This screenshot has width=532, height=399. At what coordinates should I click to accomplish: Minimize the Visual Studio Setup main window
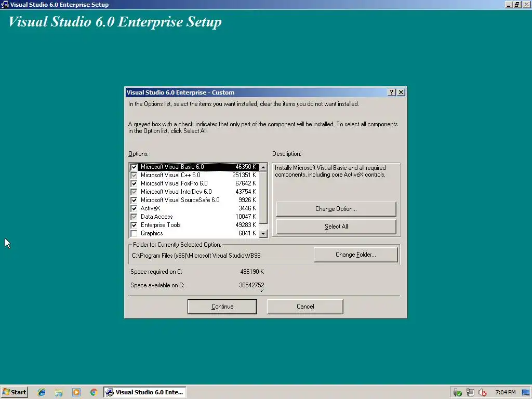509,4
